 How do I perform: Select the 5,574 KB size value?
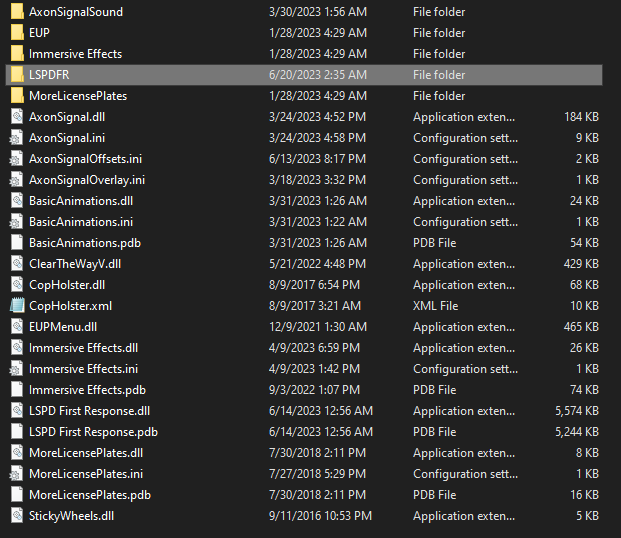click(x=577, y=411)
